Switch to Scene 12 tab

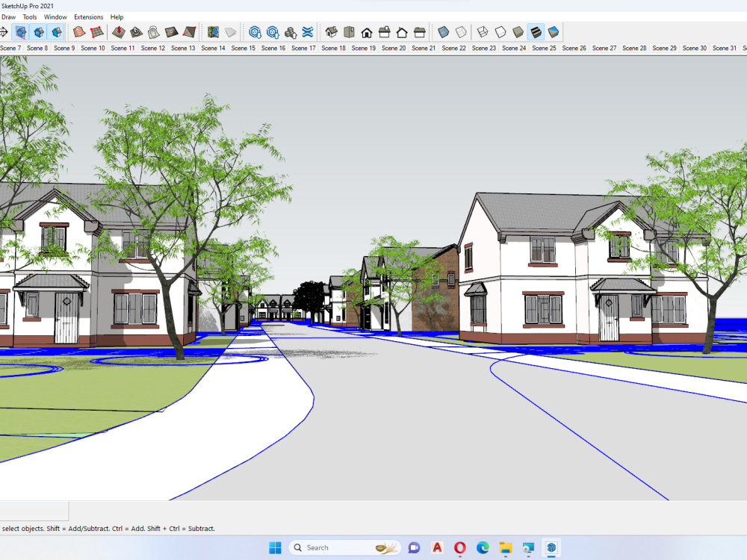pos(153,48)
